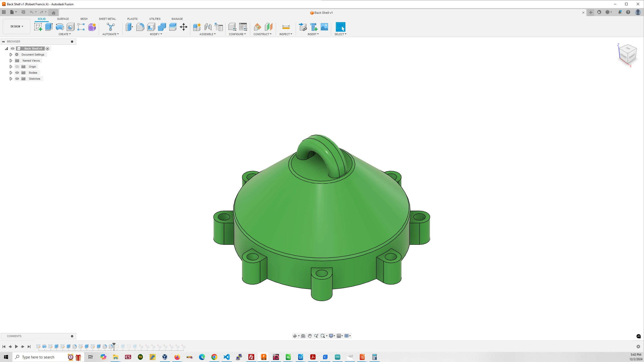Open the Automated Modeling tool
This screenshot has width=644, height=362.
[110, 27]
